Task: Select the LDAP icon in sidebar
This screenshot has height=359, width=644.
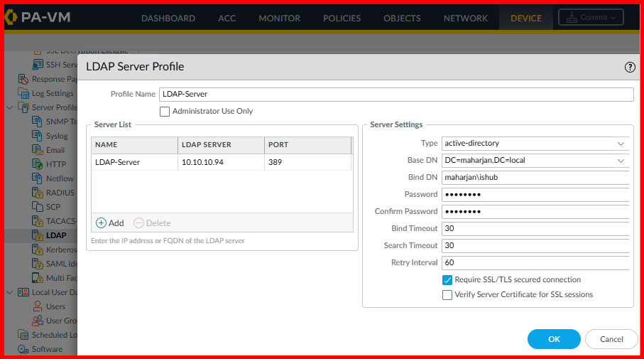Action: coord(40,235)
